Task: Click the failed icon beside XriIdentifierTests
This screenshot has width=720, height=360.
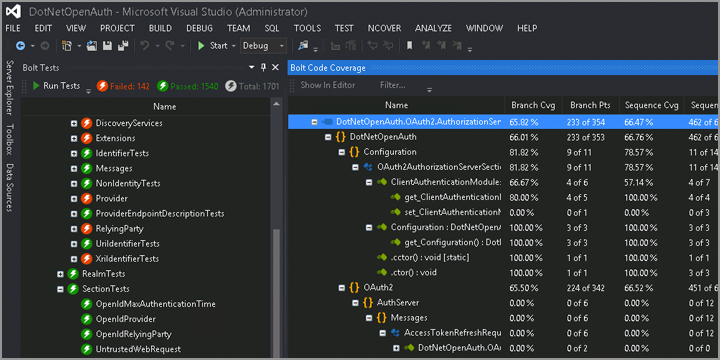Action: (87, 259)
